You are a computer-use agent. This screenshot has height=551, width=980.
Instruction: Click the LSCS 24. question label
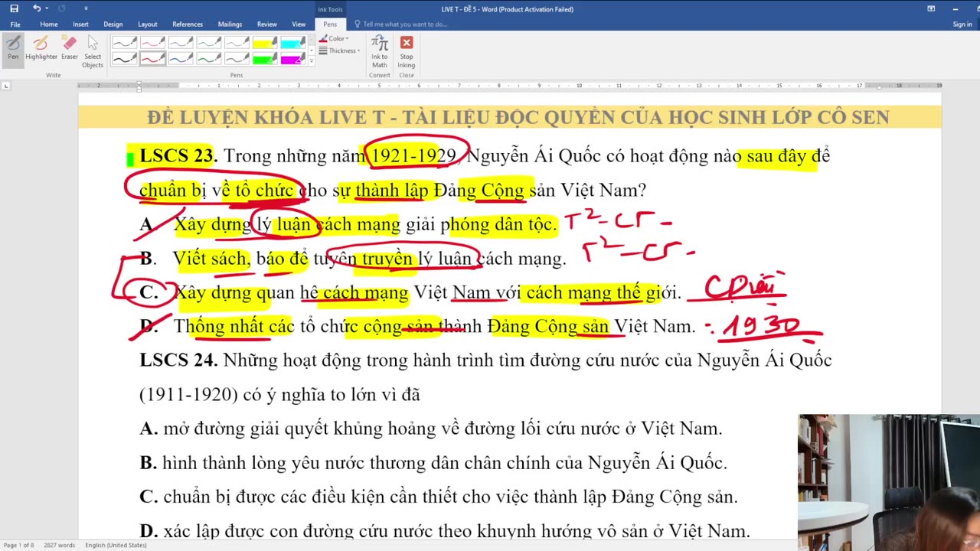click(x=178, y=360)
